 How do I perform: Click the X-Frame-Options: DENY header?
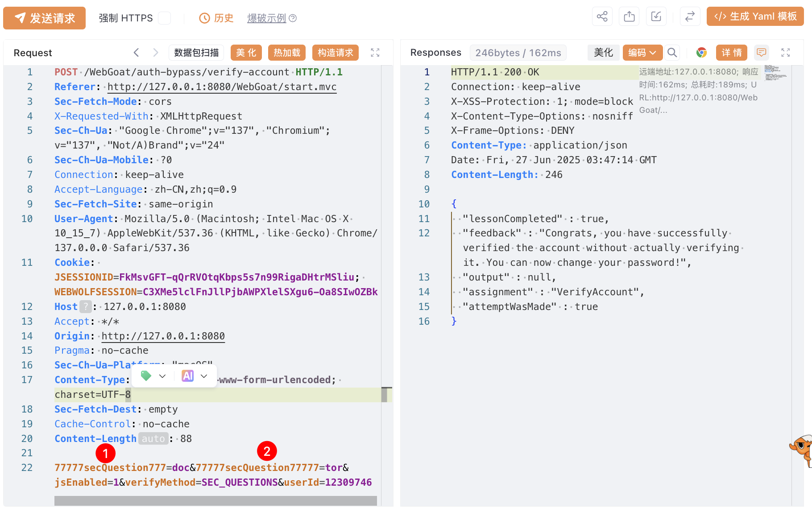coord(512,131)
